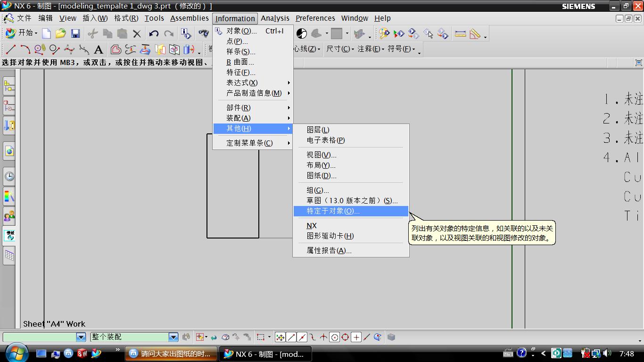Click the black-and-white shading icon
Image resolution: width=644 pixels, height=362 pixels.
click(x=301, y=33)
